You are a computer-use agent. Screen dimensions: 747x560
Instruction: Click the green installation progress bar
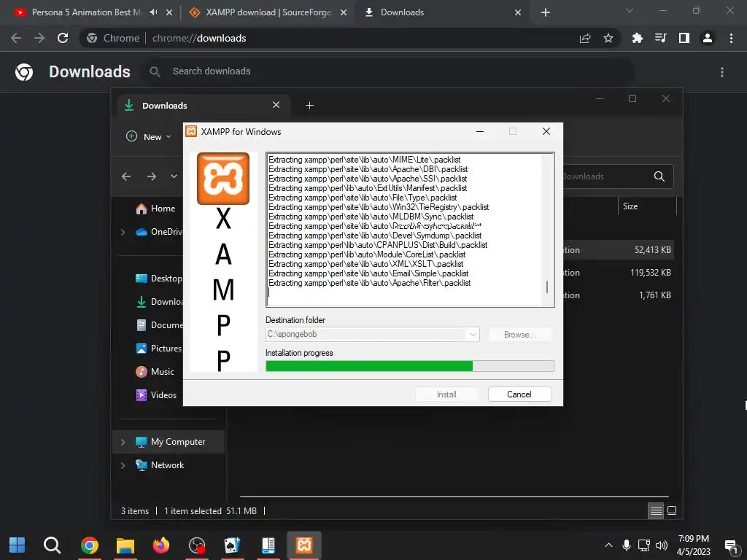click(x=369, y=366)
